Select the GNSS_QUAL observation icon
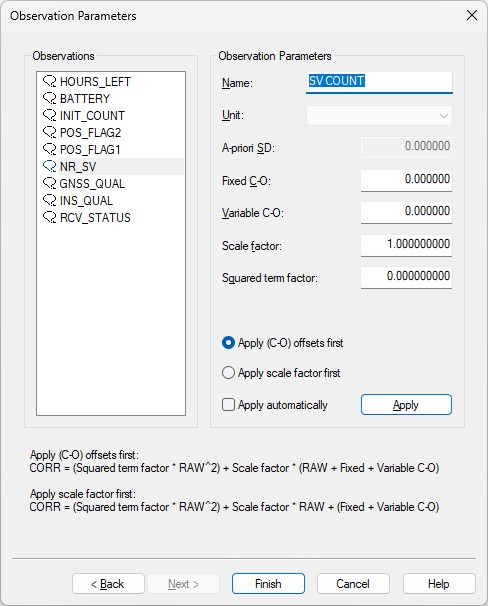Image resolution: width=488 pixels, height=606 pixels. point(49,184)
